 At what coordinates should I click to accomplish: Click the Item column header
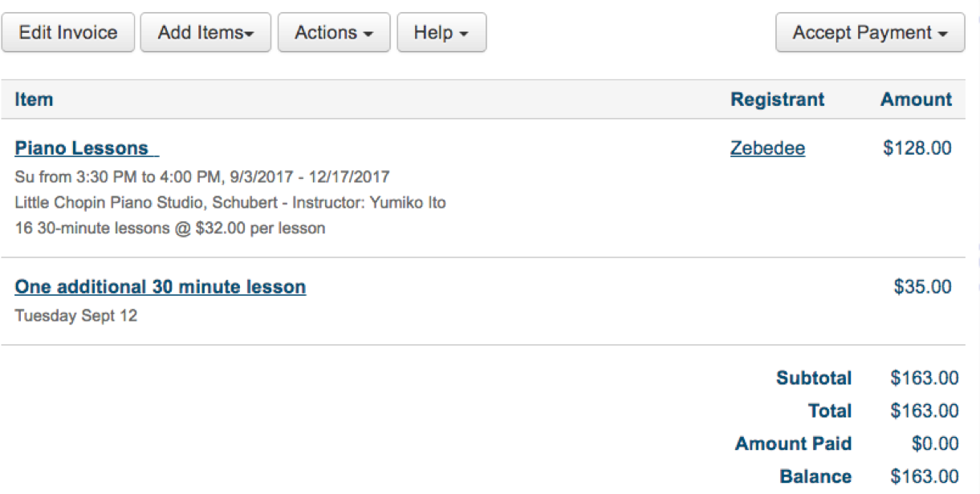click(34, 99)
